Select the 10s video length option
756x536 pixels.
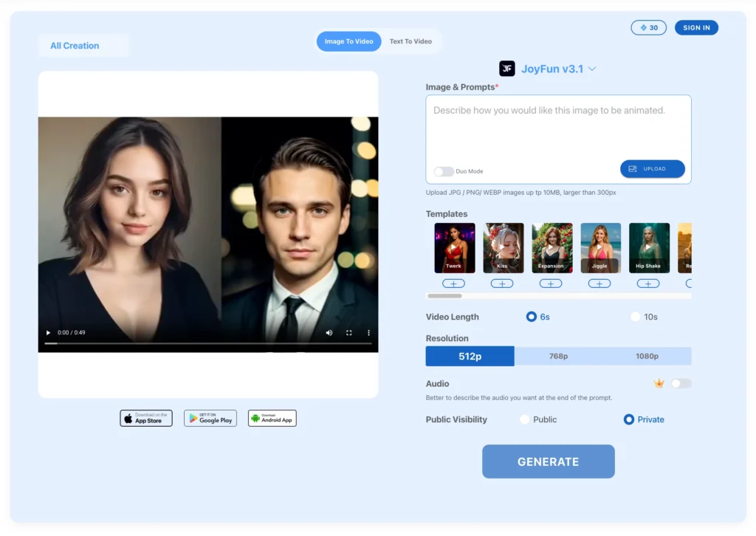(x=635, y=316)
